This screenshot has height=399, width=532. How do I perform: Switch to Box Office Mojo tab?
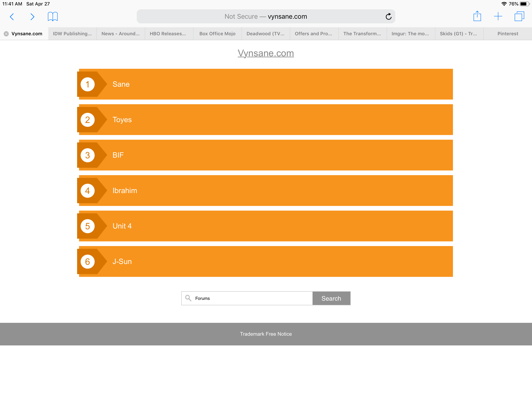(x=217, y=34)
